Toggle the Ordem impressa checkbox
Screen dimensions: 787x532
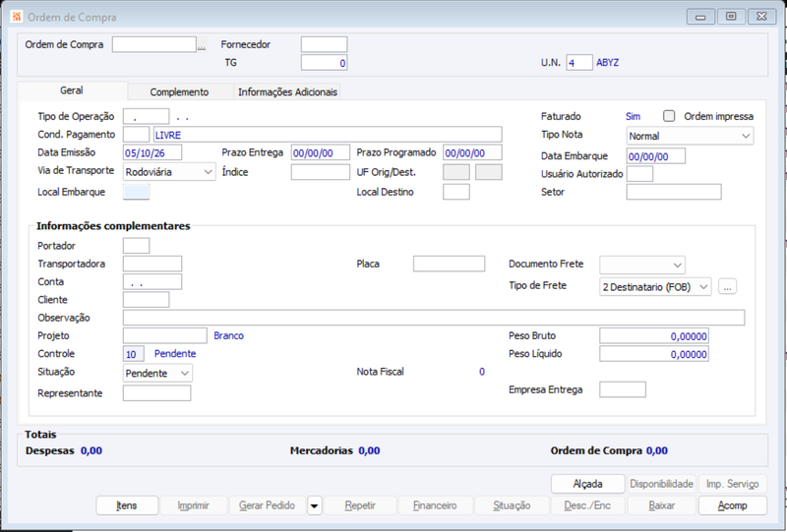pyautogui.click(x=669, y=116)
